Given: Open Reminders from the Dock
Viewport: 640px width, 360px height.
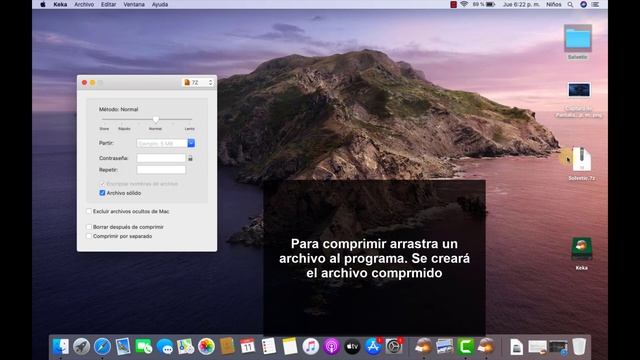Looking at the screenshot, I should tap(269, 347).
